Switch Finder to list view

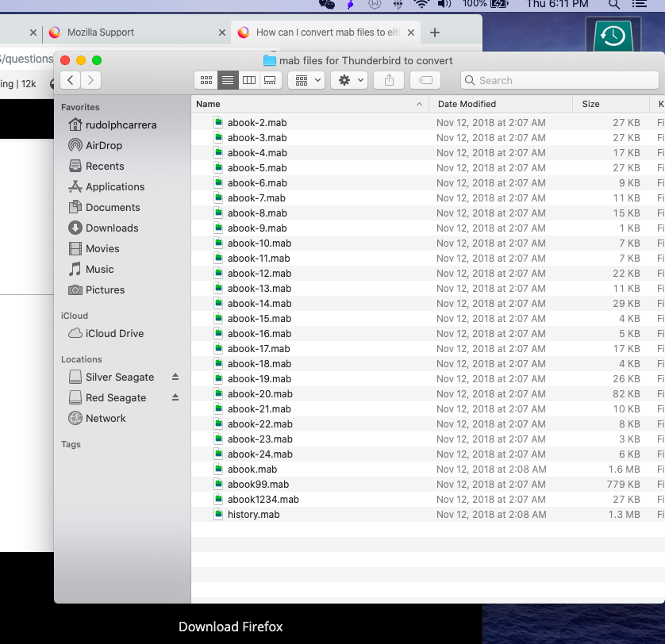228,80
